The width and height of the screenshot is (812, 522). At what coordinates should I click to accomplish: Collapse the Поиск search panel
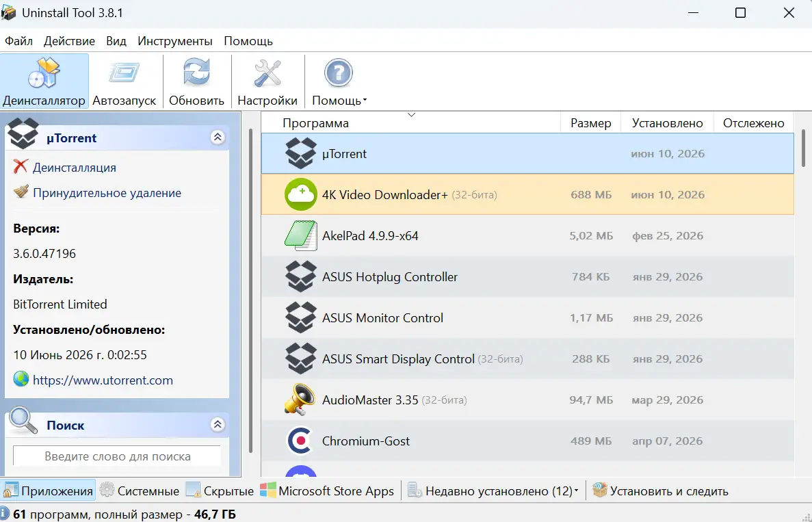pos(218,425)
